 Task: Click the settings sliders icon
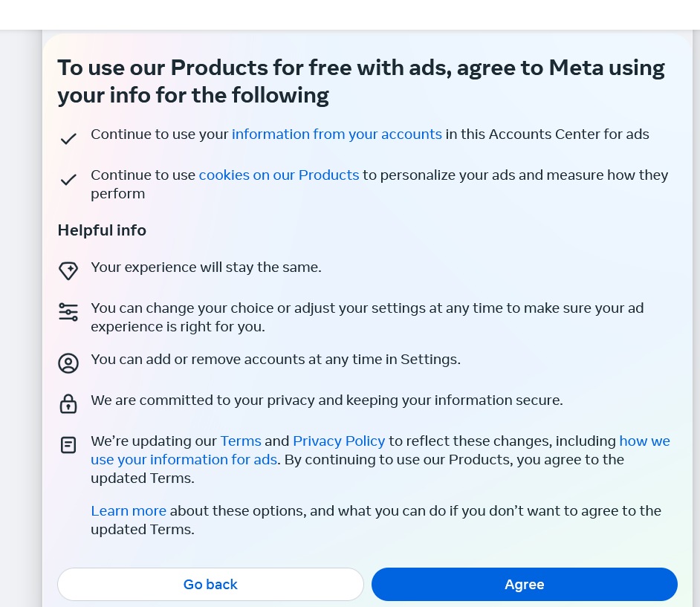68,312
